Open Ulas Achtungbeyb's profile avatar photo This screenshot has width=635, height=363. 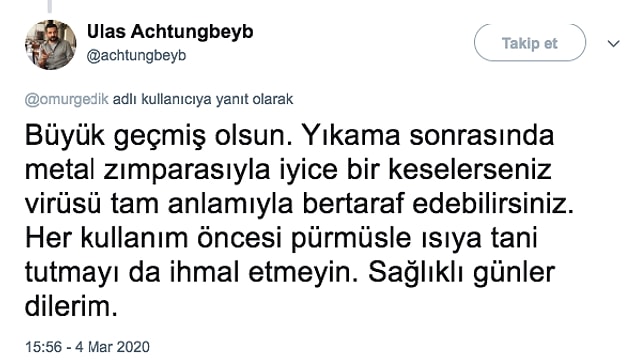(x=51, y=45)
